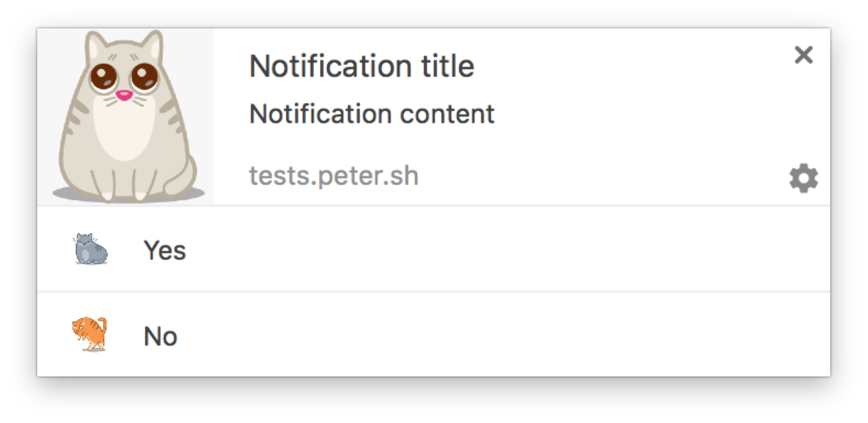Image resolution: width=868 pixels, height=423 pixels.
Task: Click empty space in the Yes row
Action: 475,249
